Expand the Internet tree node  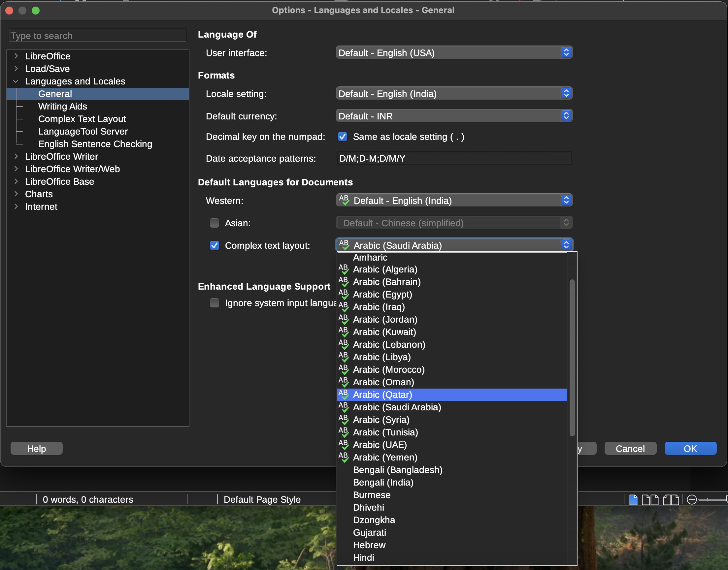(16, 206)
